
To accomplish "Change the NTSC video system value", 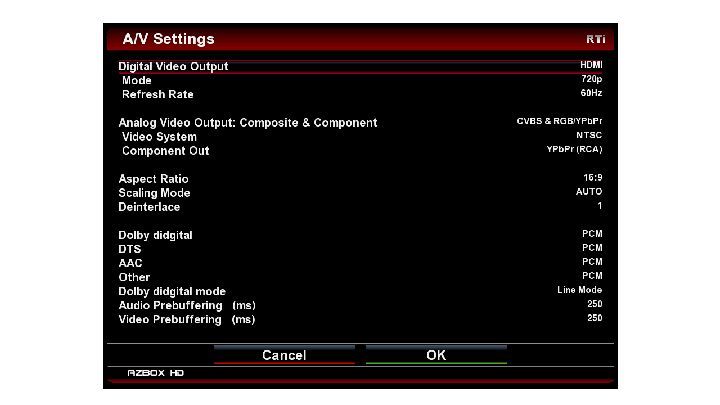I will (x=589, y=135).
